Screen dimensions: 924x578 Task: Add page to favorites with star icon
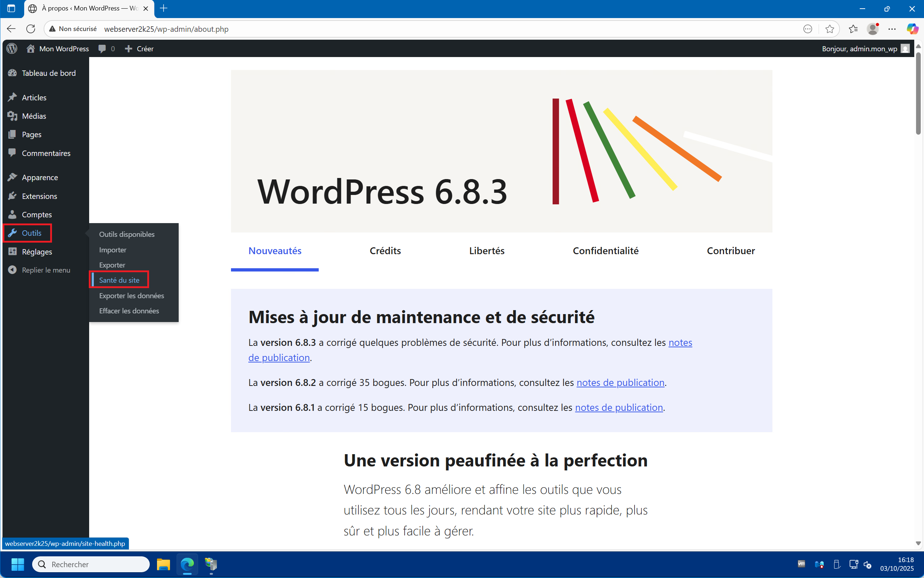829,29
